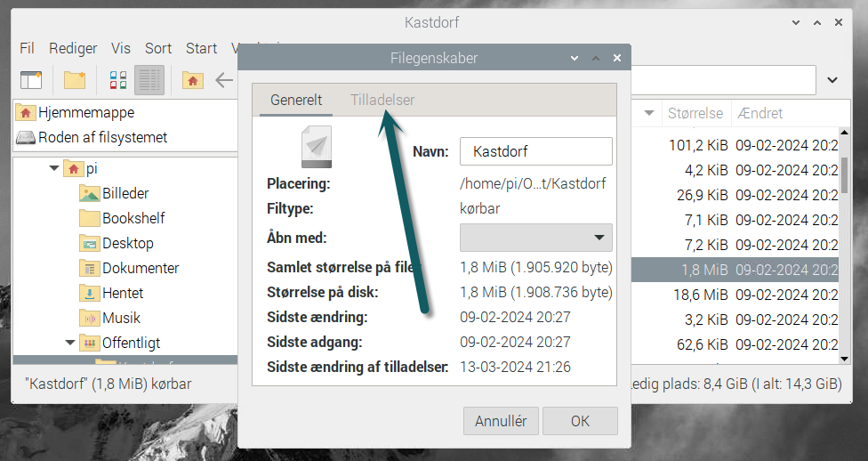The height and width of the screenshot is (461, 868).
Task: Click the Annullér button
Action: pos(501,421)
